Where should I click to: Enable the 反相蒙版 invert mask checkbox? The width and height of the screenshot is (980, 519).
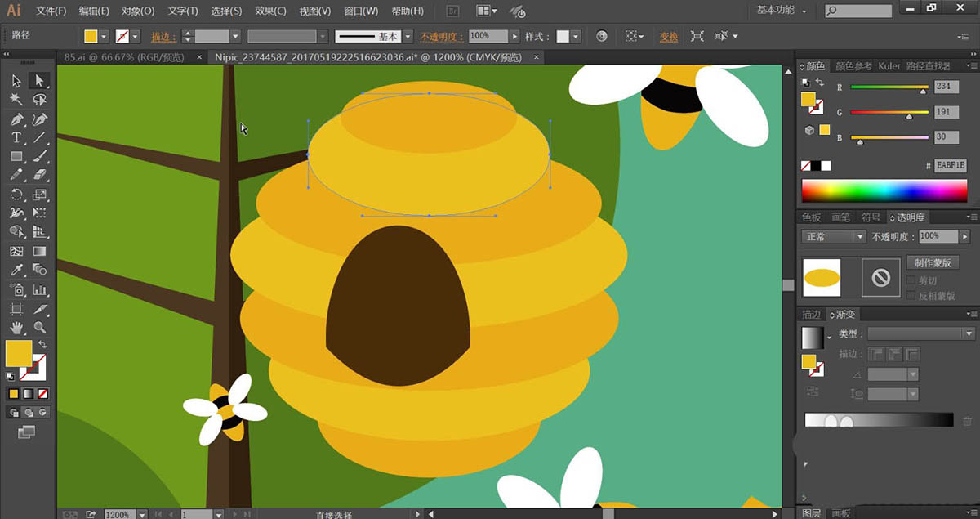pos(911,296)
